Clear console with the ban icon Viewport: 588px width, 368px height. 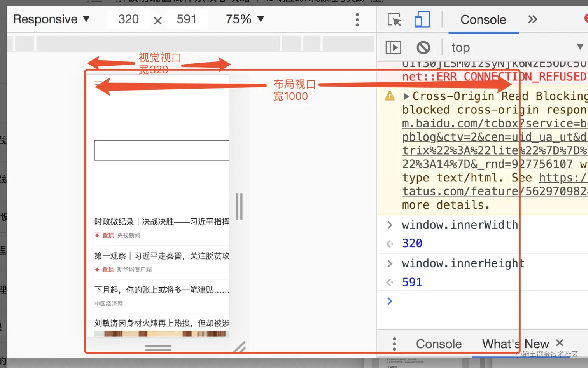[x=423, y=47]
